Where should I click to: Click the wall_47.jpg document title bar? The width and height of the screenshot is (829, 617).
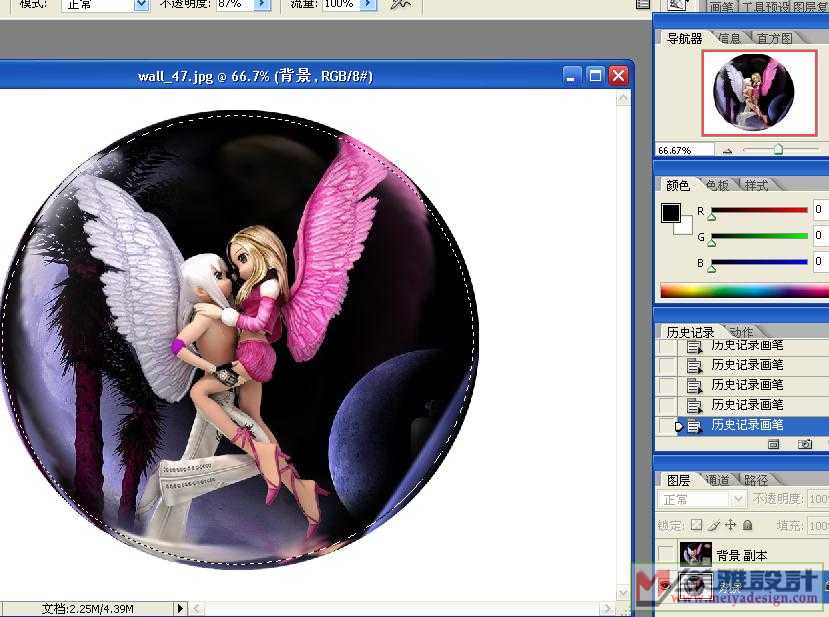pyautogui.click(x=317, y=76)
